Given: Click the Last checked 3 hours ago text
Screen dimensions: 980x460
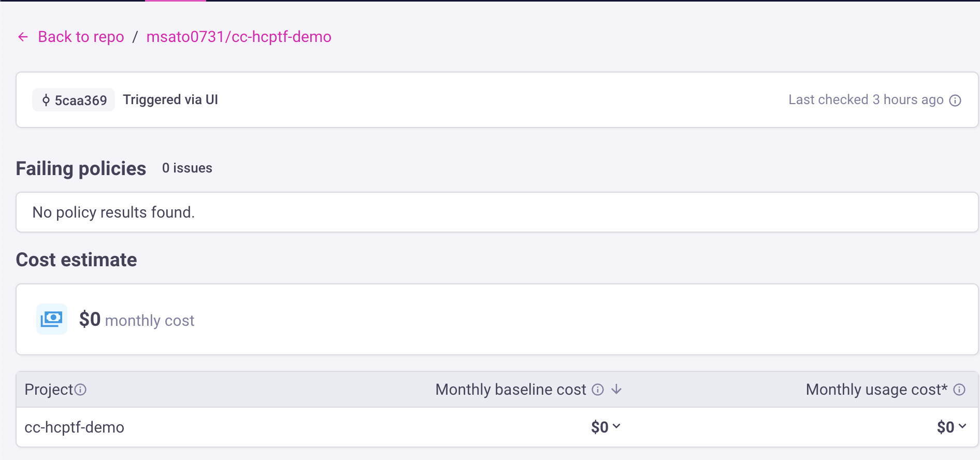Looking at the screenshot, I should pyautogui.click(x=866, y=100).
